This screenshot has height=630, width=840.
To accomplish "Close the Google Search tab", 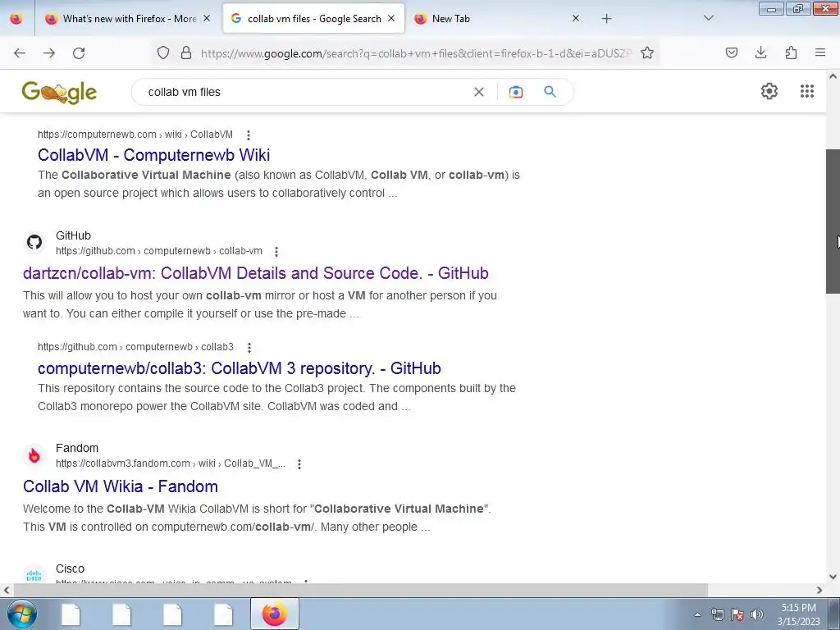I will [x=391, y=18].
